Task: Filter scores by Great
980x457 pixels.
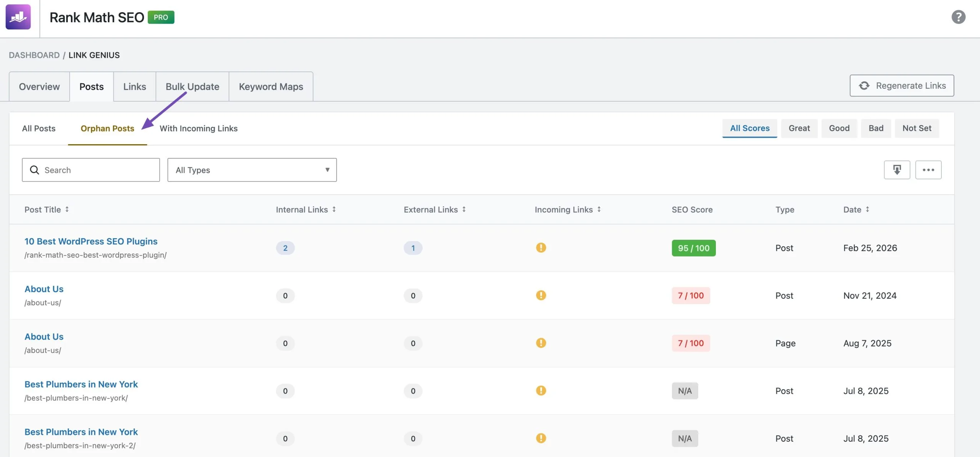Action: click(799, 128)
